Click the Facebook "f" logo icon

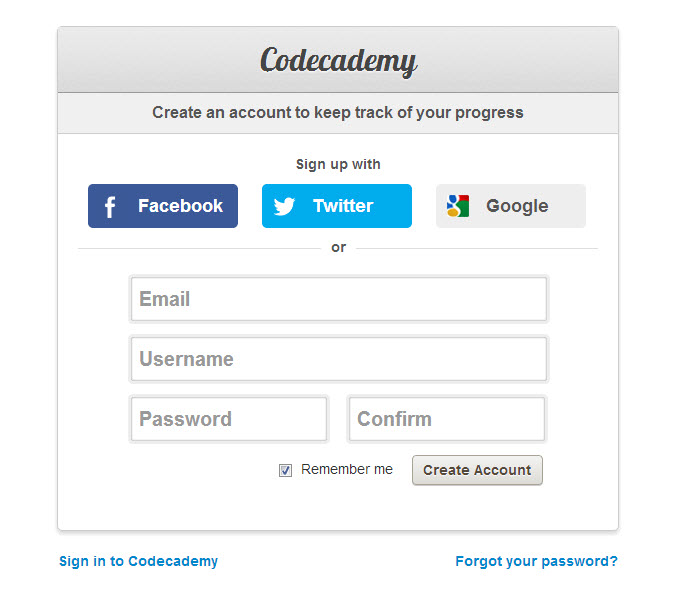coord(110,207)
